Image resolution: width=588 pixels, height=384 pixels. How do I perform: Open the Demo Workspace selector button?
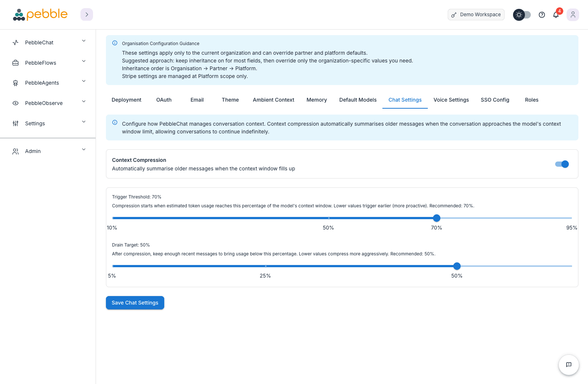[x=476, y=15]
